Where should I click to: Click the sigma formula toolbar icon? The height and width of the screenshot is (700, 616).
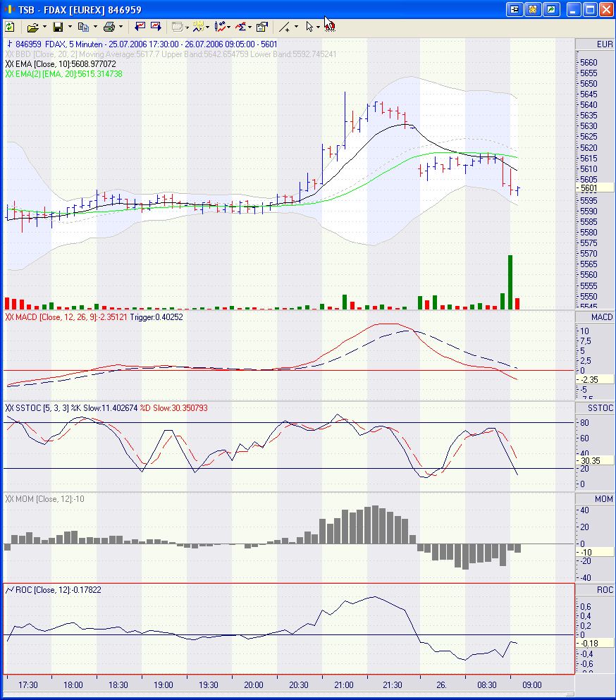(x=240, y=26)
